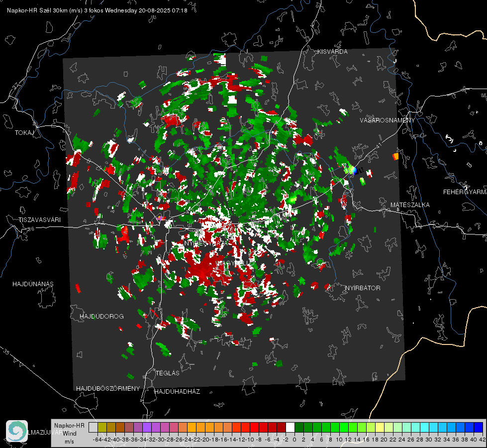Select the swatch between -40 and -38
Screen dimensions: 487x448
120,428
